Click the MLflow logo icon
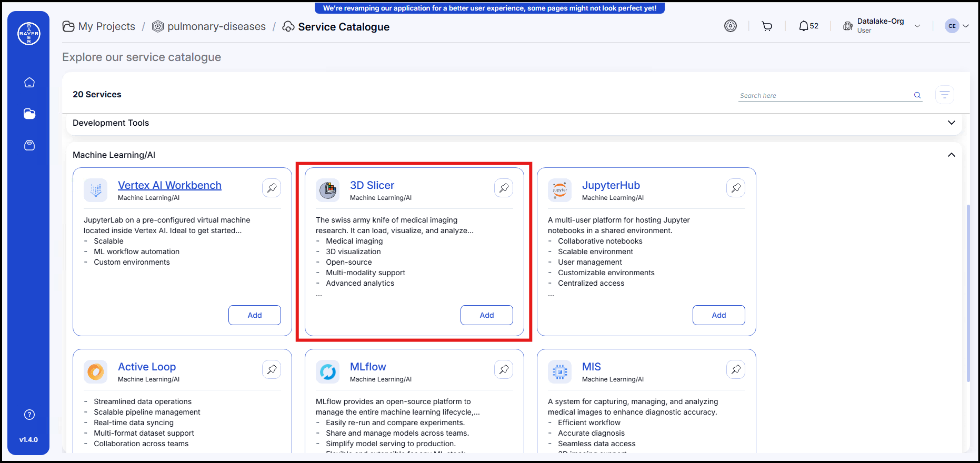Screen dimensions: 980x463 328,371
